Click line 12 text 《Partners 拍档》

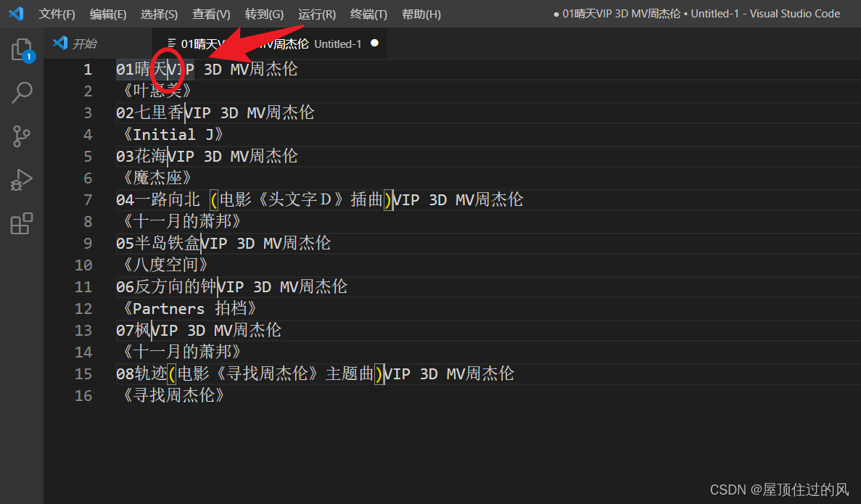(x=189, y=308)
